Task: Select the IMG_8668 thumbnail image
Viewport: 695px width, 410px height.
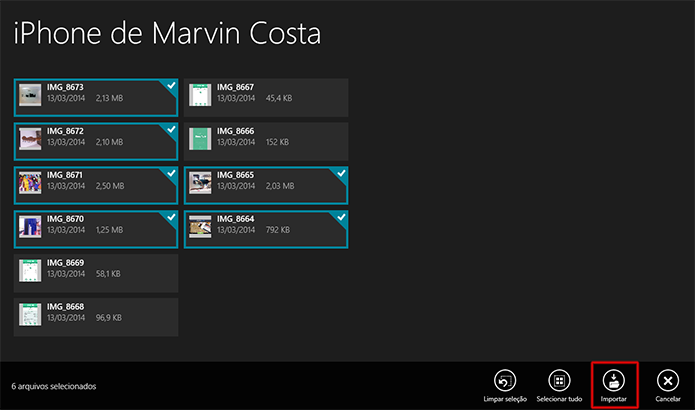Action: [x=30, y=314]
